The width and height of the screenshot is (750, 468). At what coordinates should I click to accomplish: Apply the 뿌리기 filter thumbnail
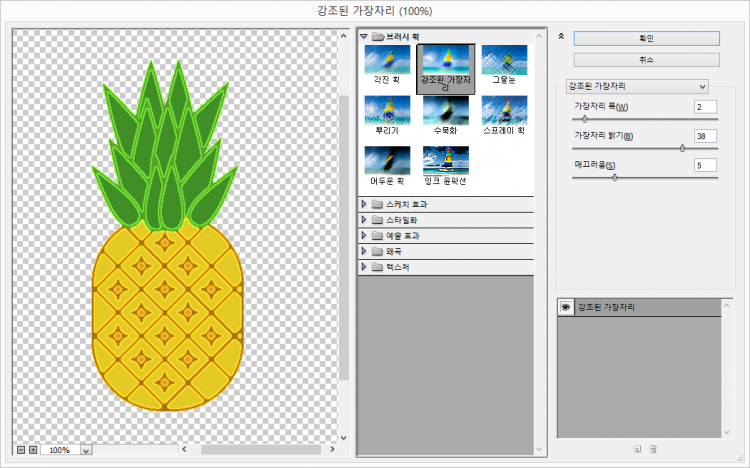click(387, 110)
